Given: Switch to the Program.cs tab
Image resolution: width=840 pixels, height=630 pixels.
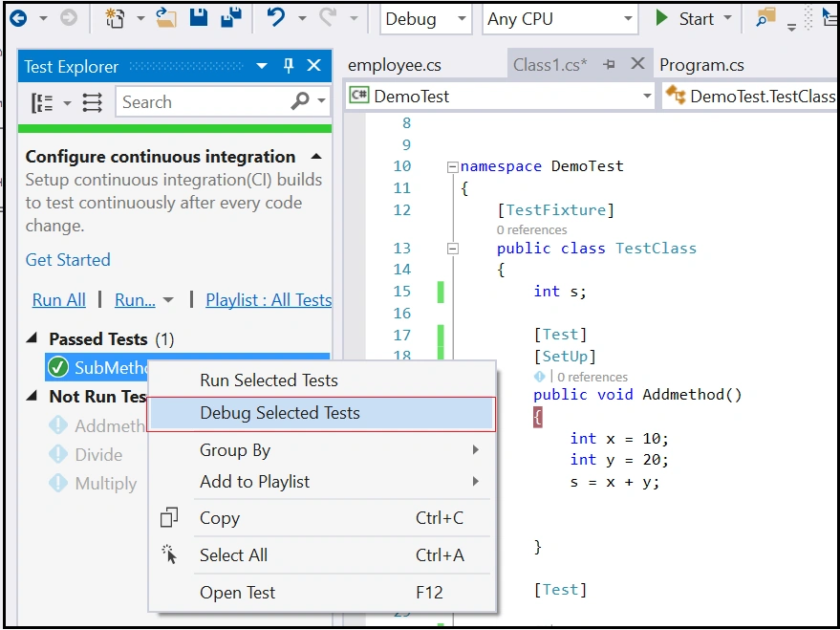Looking at the screenshot, I should click(701, 65).
